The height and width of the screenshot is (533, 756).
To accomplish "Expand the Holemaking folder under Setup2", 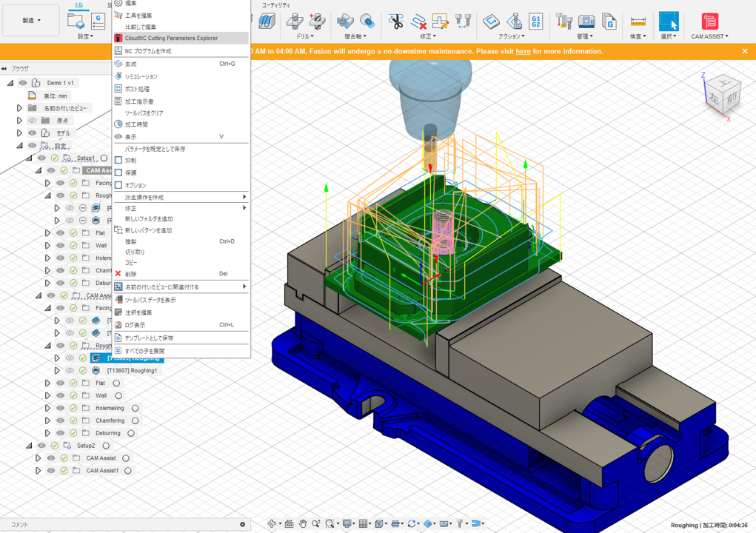I will [47, 408].
